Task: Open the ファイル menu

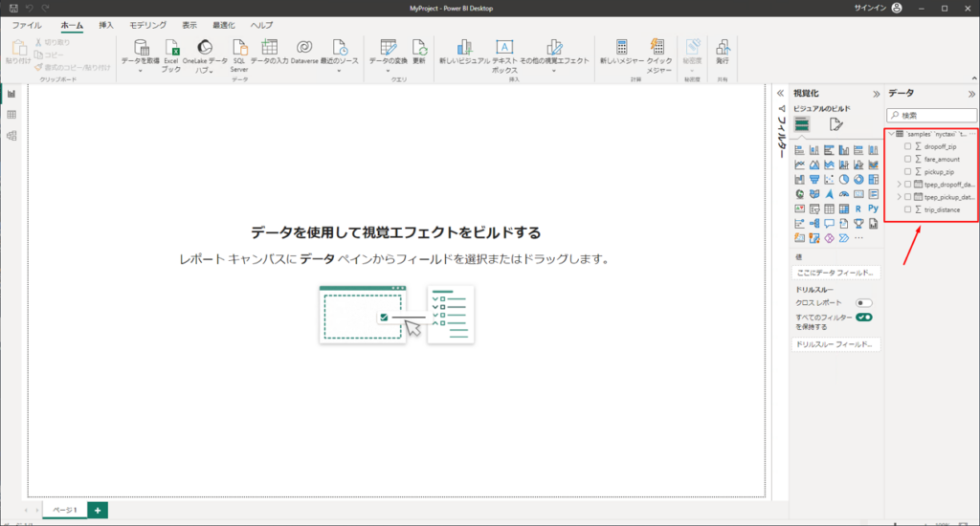Action: pos(27,25)
